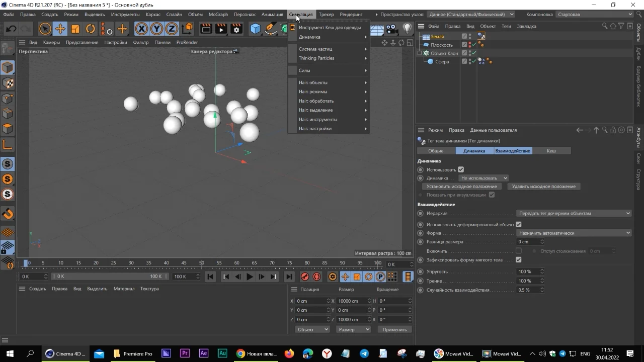Toggle the Y axis lock
The height and width of the screenshot is (362, 644).
pyautogui.click(x=157, y=29)
